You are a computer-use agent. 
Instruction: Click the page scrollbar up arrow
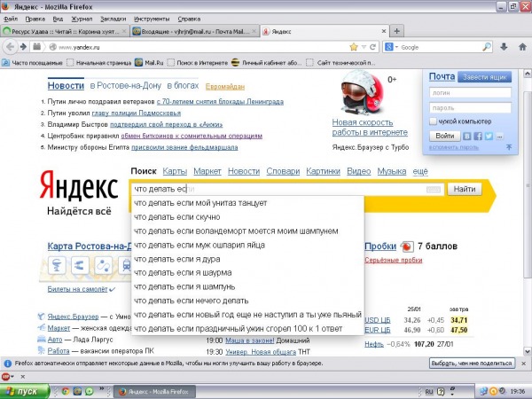pos(528,73)
